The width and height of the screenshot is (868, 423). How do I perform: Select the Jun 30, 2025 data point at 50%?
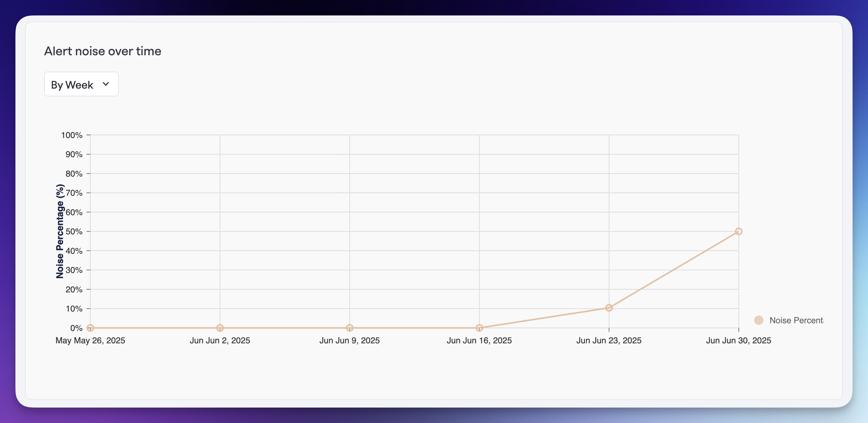coord(739,231)
